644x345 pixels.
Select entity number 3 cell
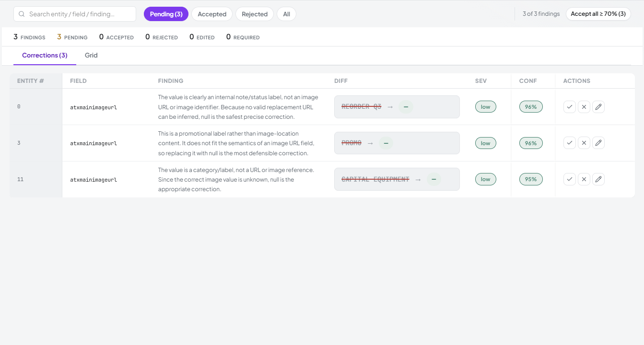(x=36, y=143)
